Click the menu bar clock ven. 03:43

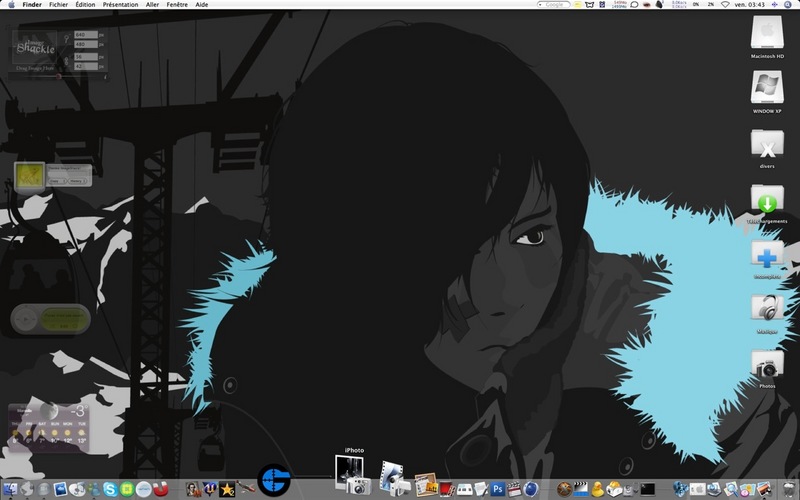(x=749, y=5)
